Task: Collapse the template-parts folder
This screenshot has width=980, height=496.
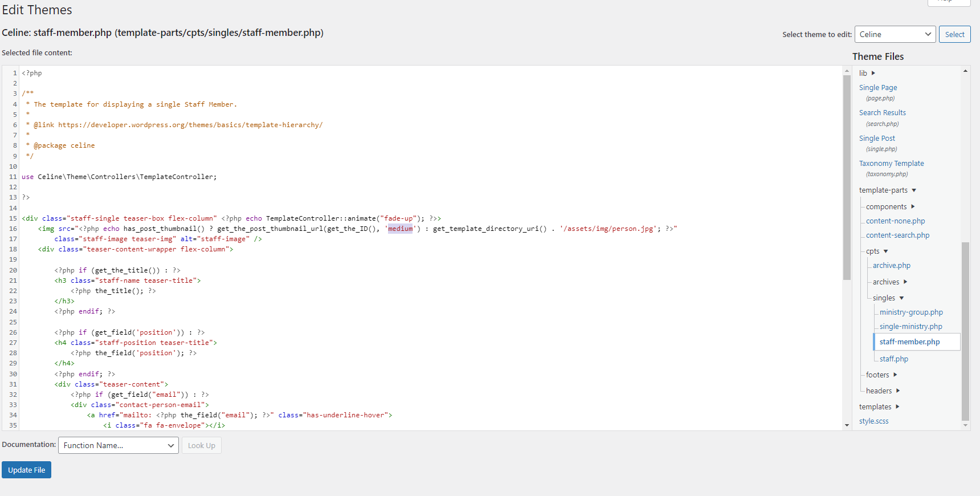Action: [913, 190]
